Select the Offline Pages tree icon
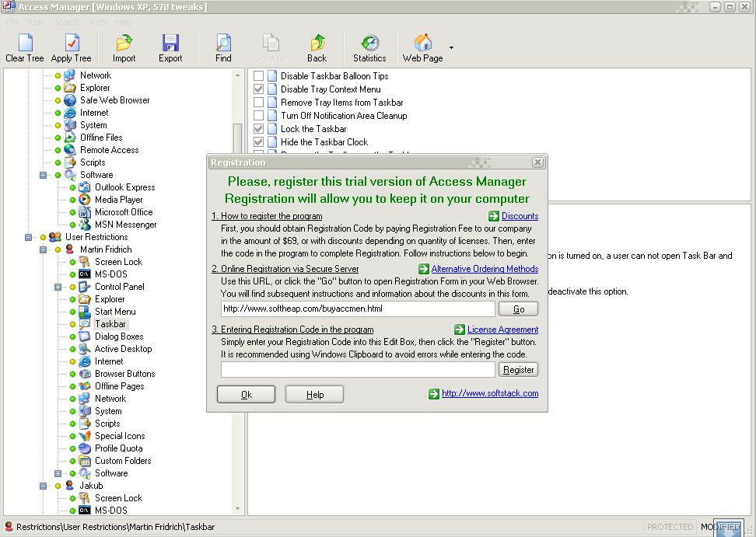This screenshot has height=537, width=756. click(84, 386)
